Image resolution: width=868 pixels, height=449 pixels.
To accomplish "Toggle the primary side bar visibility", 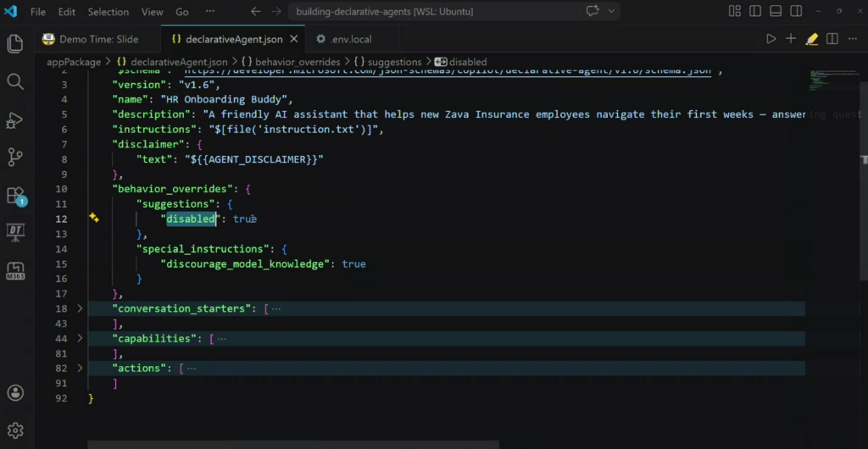I will pos(754,12).
